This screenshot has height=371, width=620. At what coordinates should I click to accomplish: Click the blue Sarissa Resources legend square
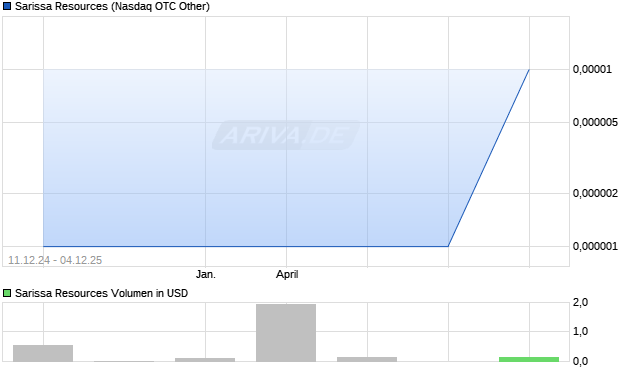7,6
